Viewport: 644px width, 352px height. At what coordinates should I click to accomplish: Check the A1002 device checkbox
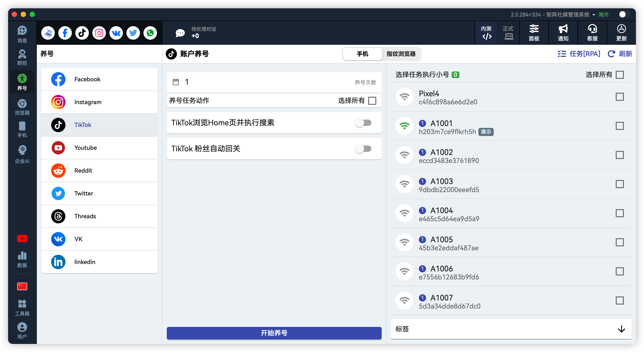[x=620, y=155]
